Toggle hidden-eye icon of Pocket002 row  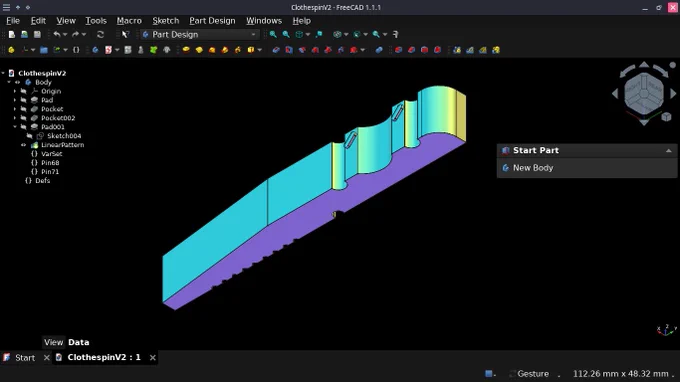click(23, 118)
